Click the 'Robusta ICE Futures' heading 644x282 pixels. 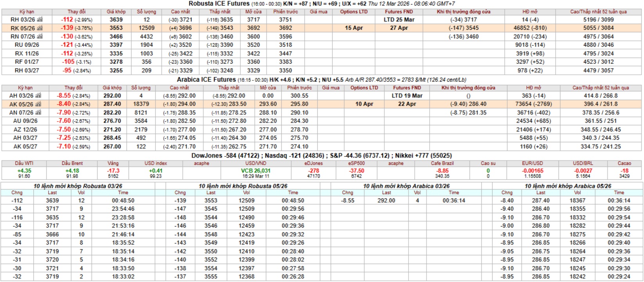pyautogui.click(x=219, y=4)
